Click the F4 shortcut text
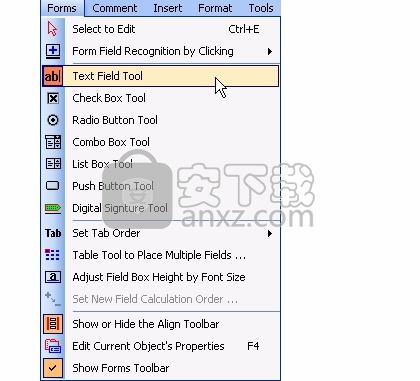 253,346
